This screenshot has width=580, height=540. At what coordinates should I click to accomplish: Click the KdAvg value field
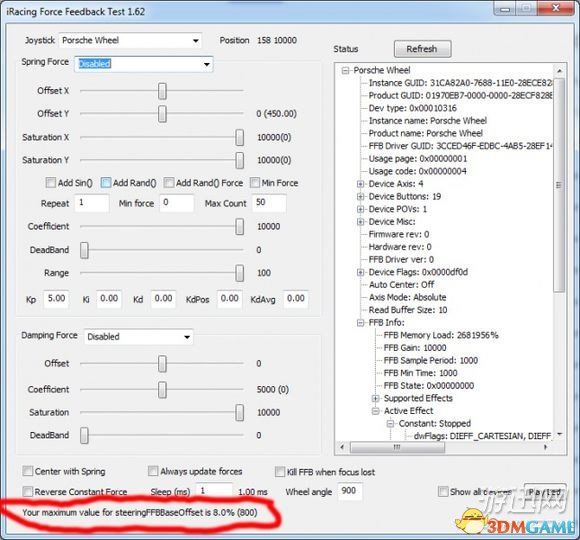[296, 299]
